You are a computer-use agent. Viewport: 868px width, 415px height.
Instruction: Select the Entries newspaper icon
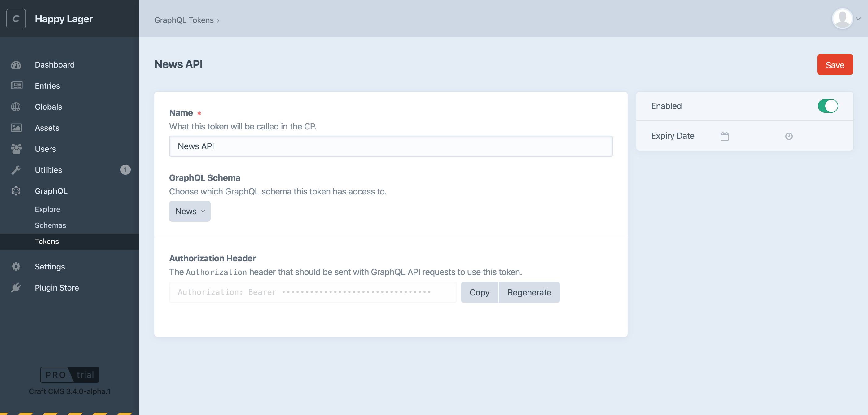(16, 85)
